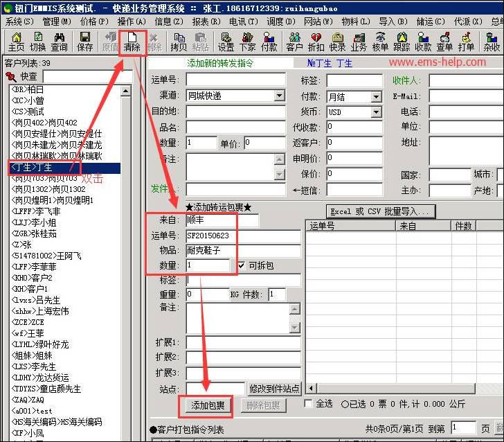Click the 添加包裹 button
The image size is (504, 442).
coord(208,405)
